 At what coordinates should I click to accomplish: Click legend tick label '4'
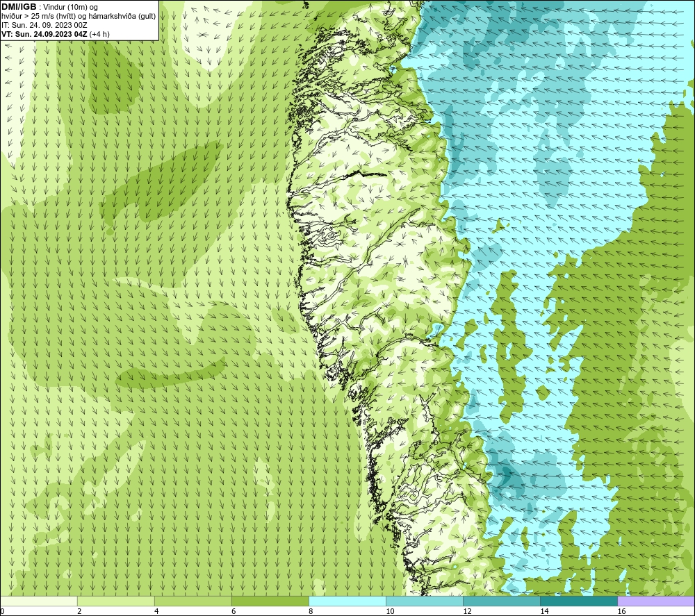coord(156,612)
